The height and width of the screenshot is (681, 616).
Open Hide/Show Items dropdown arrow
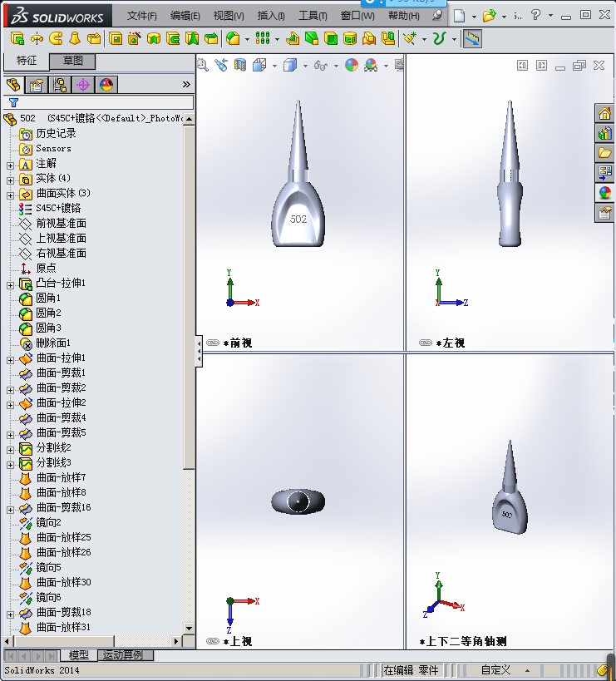tap(336, 66)
